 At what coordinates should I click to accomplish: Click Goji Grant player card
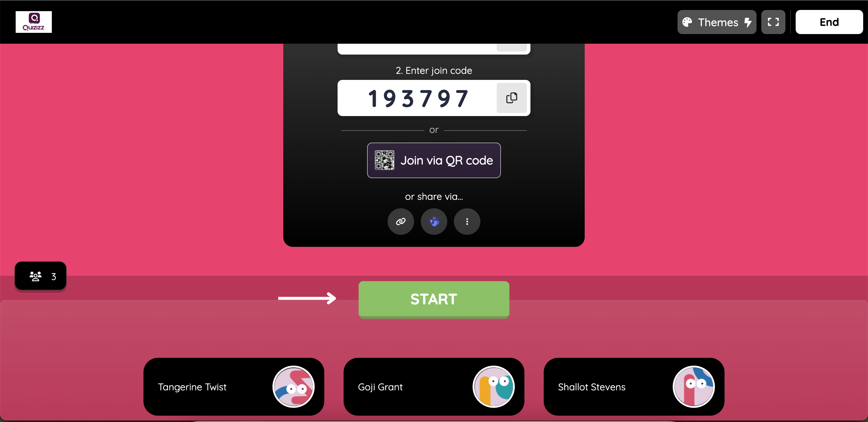[x=433, y=386]
